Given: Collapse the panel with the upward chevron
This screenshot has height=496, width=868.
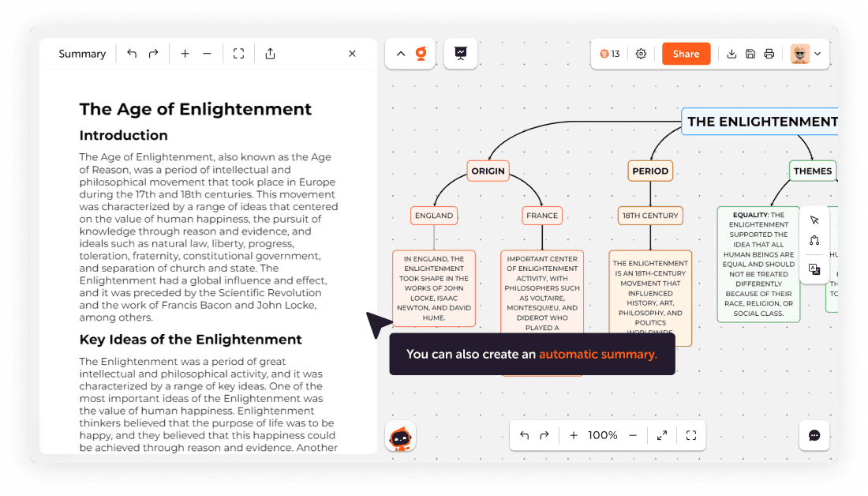Looking at the screenshot, I should [x=400, y=53].
